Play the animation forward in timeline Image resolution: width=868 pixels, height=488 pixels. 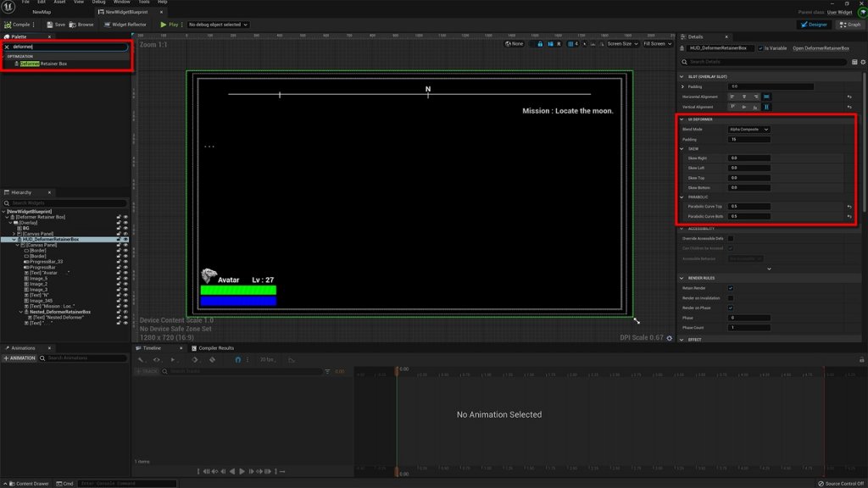click(x=242, y=471)
